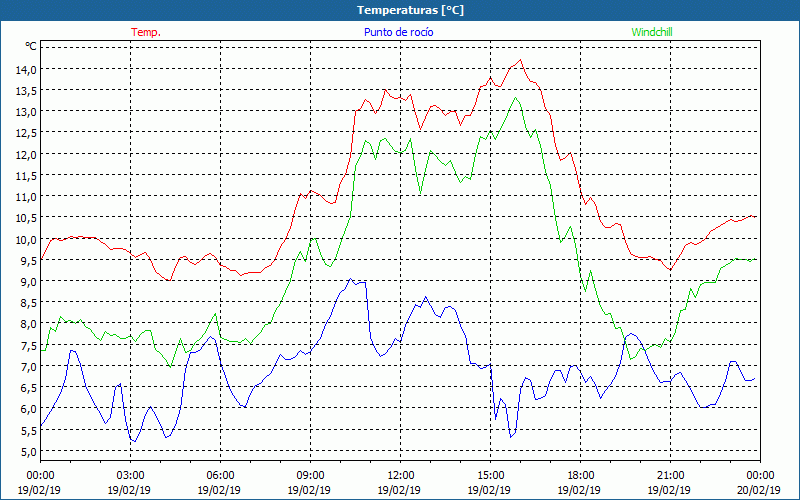Click the red temperature peak near 16:00
The width and height of the screenshot is (800, 500).
(x=520, y=60)
